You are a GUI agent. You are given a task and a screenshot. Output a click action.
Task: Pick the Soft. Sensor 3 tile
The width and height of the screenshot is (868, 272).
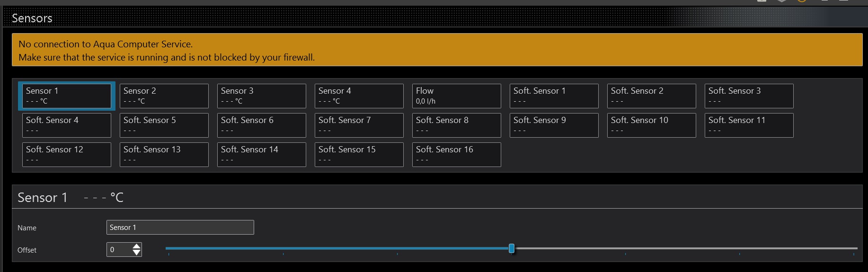coord(749,96)
